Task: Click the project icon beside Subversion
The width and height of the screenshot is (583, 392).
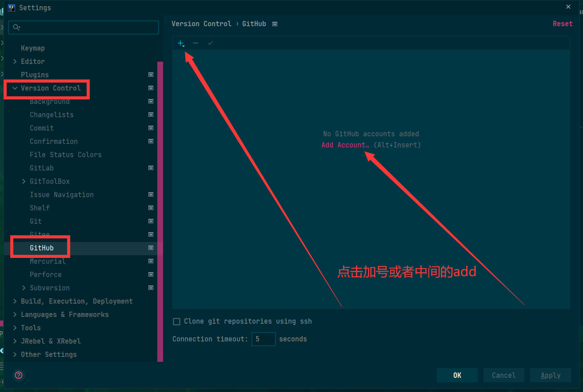Action: pos(151,288)
